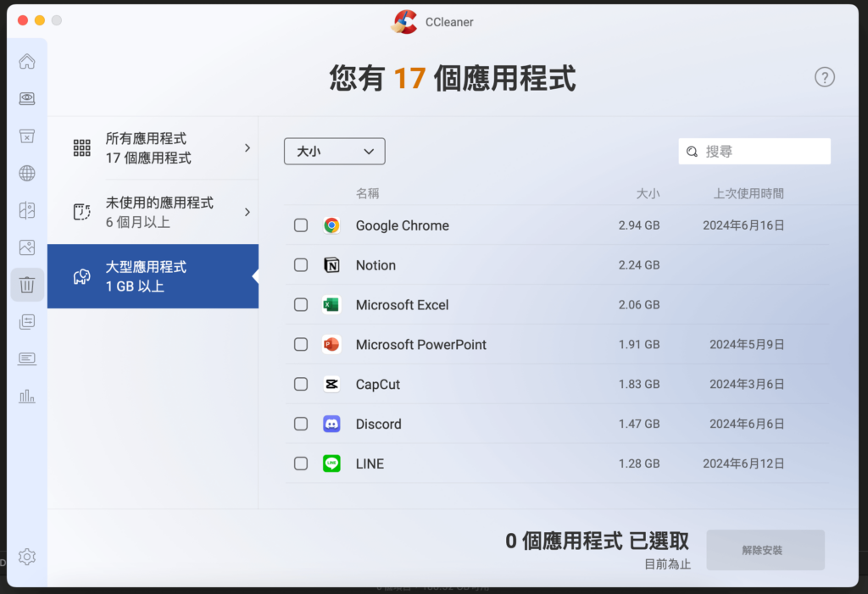Click the 2.24 GB size value

(x=639, y=265)
